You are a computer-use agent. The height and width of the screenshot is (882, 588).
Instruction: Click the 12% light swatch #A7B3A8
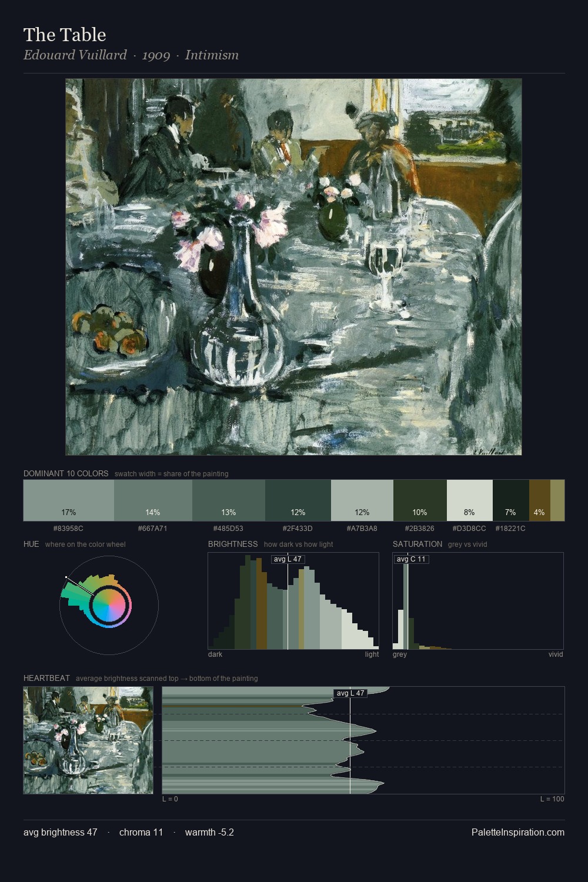[362, 500]
